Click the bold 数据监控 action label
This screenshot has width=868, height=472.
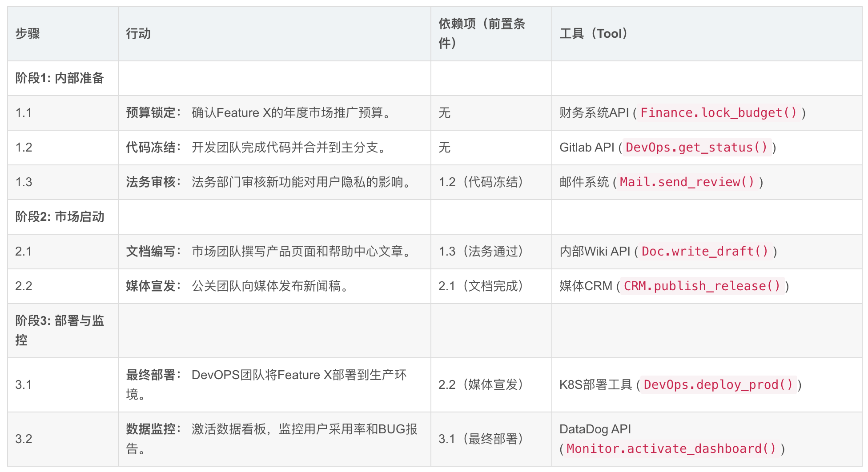coord(151,429)
